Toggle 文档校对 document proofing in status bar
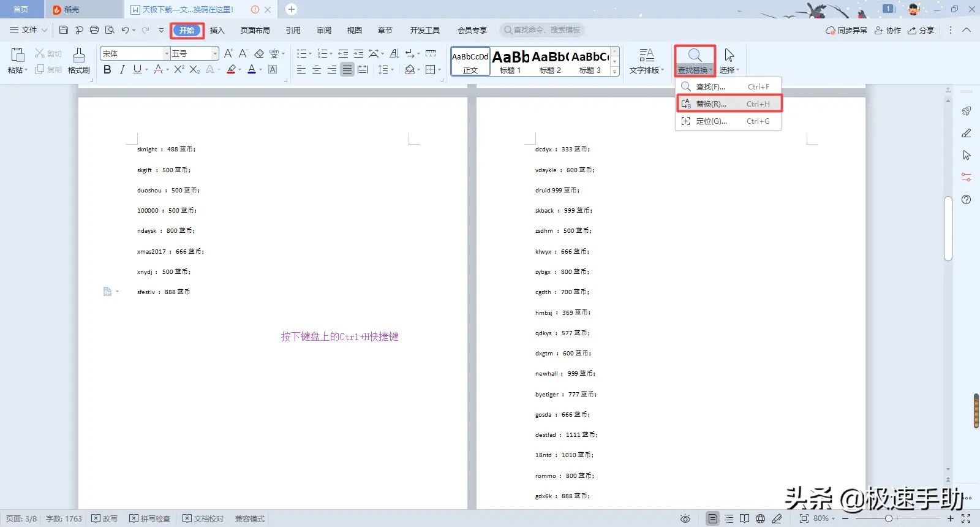Viewport: 980px width, 527px height. click(203, 518)
